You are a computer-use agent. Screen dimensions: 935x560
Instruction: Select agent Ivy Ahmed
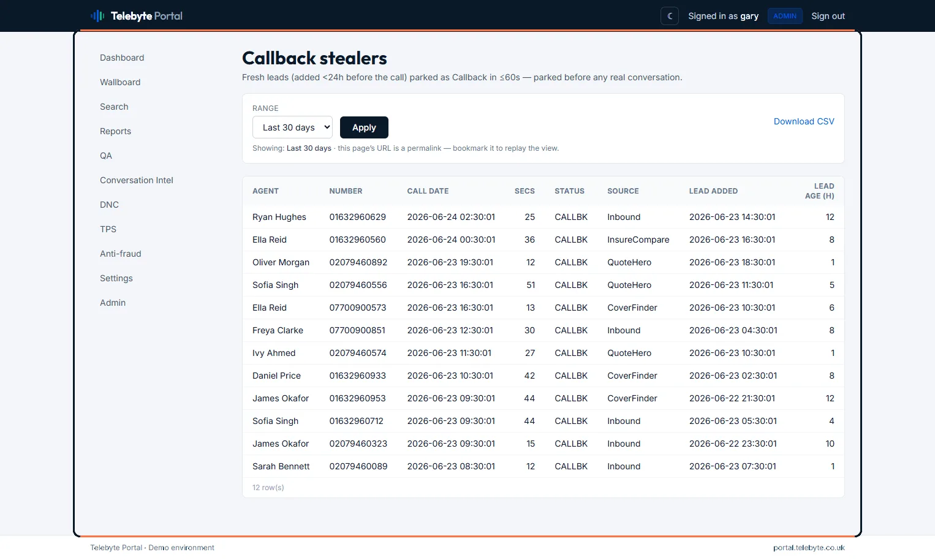[274, 353]
